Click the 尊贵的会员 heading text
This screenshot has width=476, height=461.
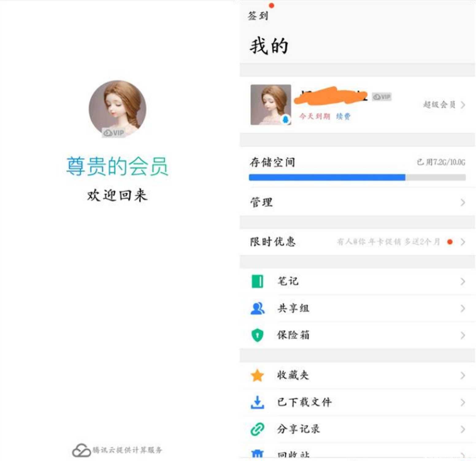(x=117, y=166)
